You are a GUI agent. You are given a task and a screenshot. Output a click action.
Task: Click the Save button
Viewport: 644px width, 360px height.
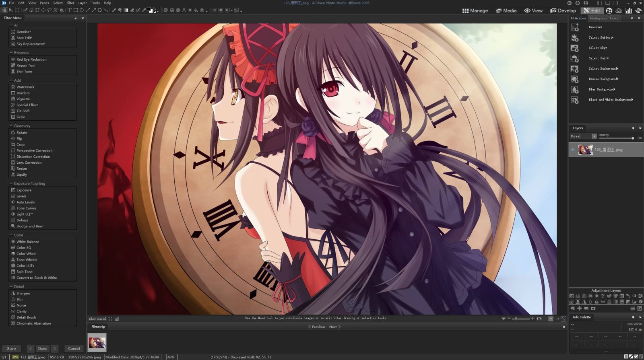pos(11,348)
